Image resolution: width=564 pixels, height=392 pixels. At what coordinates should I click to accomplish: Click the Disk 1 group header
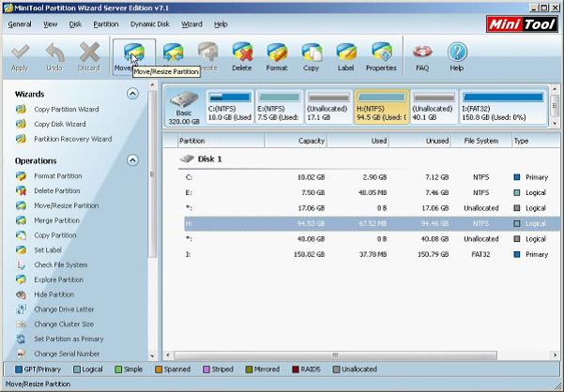[x=202, y=158]
